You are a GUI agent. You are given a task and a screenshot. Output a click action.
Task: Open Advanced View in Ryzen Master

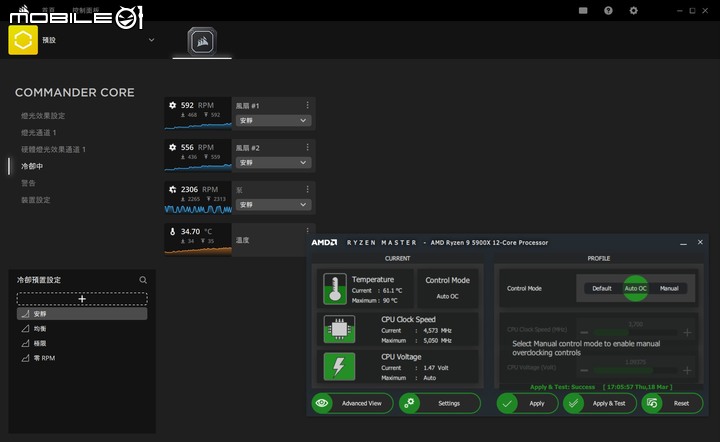[x=352, y=403]
